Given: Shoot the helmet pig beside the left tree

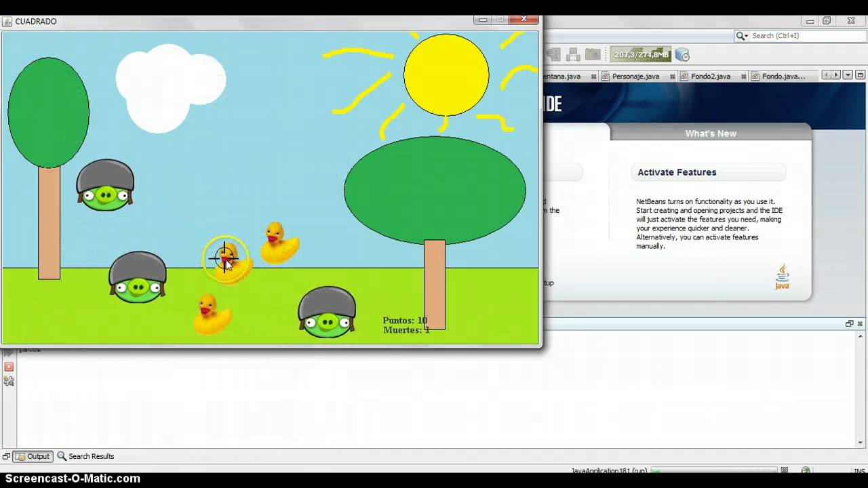Looking at the screenshot, I should coord(105,185).
